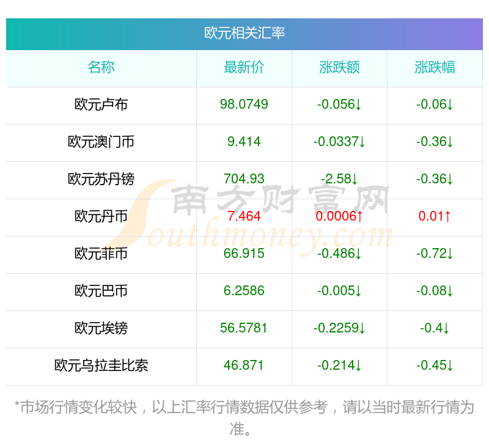Click the price 98.0749
489x448 pixels.
(244, 104)
